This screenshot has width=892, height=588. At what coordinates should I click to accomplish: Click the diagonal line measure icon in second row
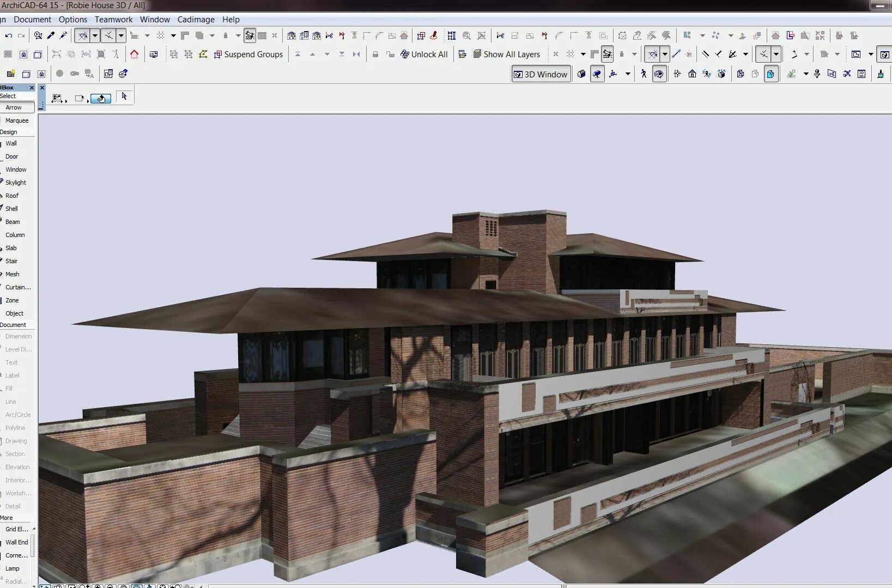click(x=676, y=54)
